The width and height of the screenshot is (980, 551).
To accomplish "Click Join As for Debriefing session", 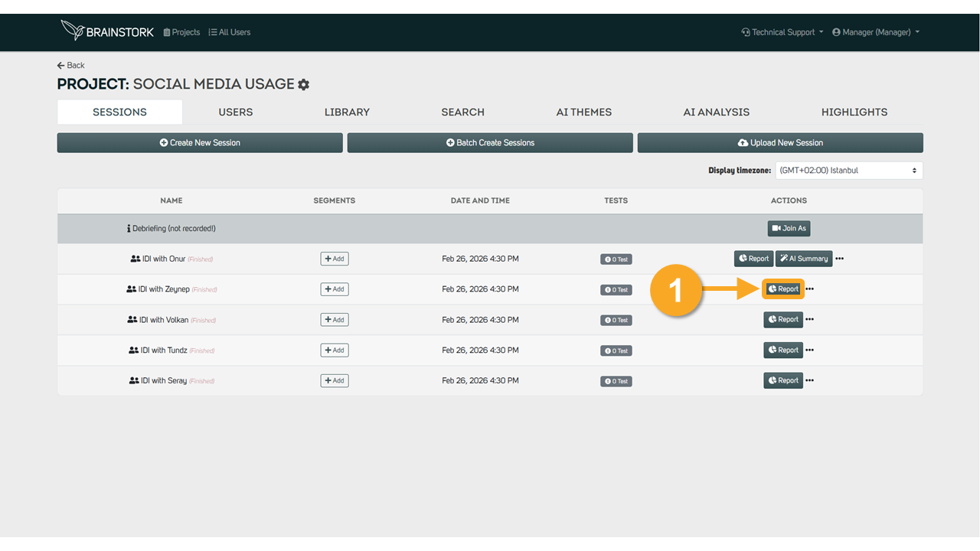I will tap(789, 228).
